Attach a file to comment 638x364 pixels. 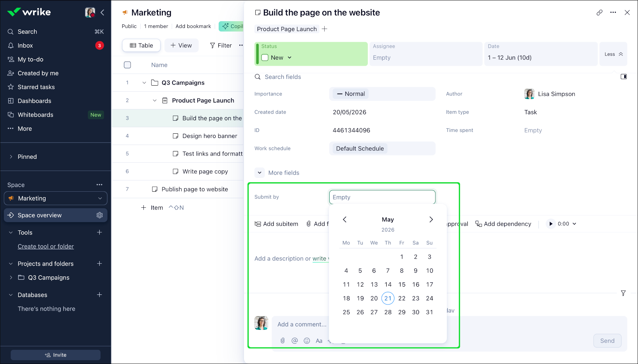tap(283, 341)
